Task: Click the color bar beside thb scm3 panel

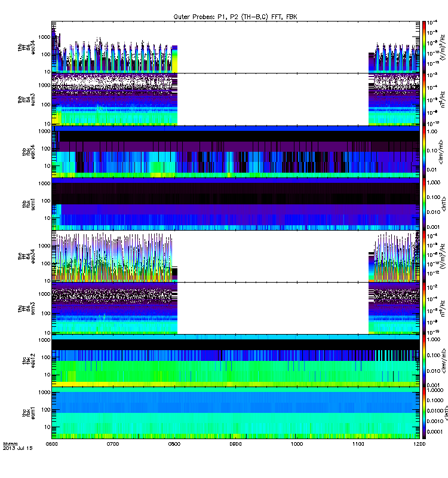Action: click(x=424, y=100)
